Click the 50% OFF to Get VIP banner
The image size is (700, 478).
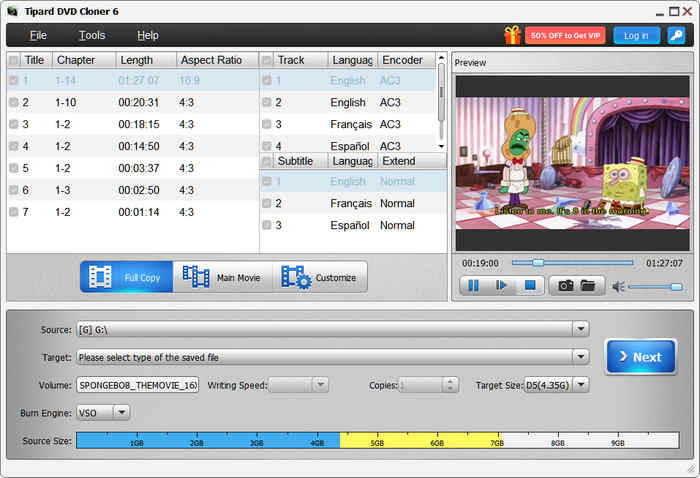pyautogui.click(x=565, y=35)
